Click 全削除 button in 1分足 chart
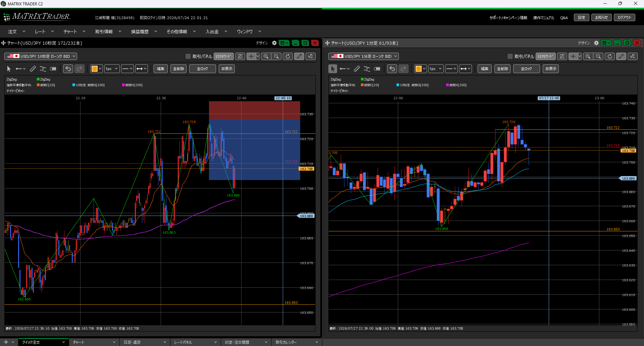The image size is (644, 346). pyautogui.click(x=502, y=69)
